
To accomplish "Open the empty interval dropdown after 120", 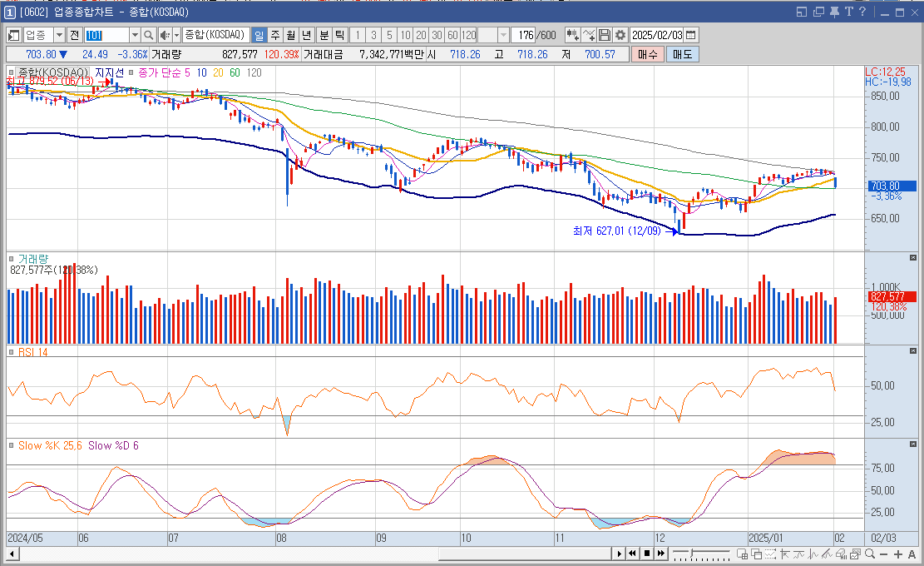I will coord(503,35).
